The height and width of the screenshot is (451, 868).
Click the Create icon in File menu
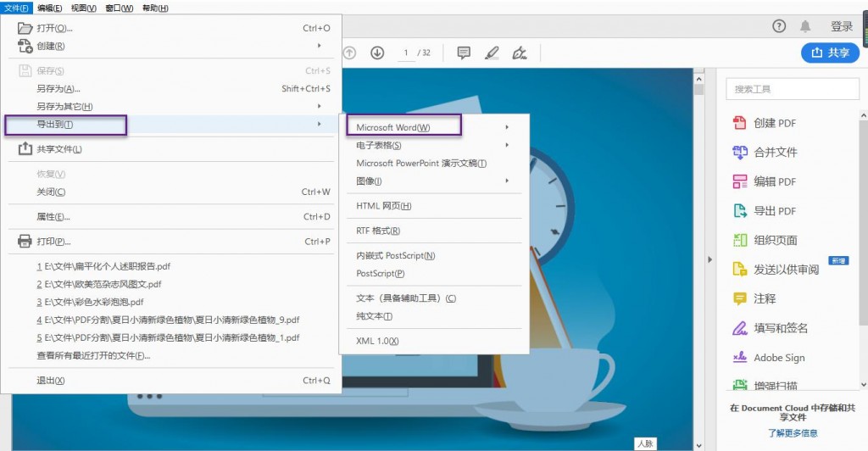click(x=25, y=46)
